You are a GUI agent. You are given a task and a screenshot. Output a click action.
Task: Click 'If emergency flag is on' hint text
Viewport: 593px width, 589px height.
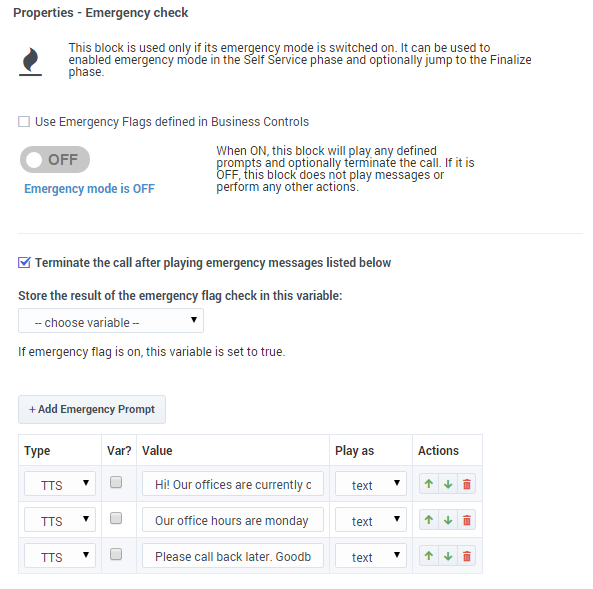click(x=152, y=352)
